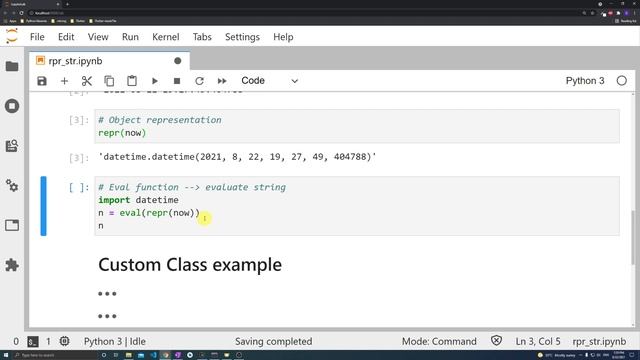
Task: Click the kernel status circle indicator
Action: pyautogui.click(x=621, y=81)
